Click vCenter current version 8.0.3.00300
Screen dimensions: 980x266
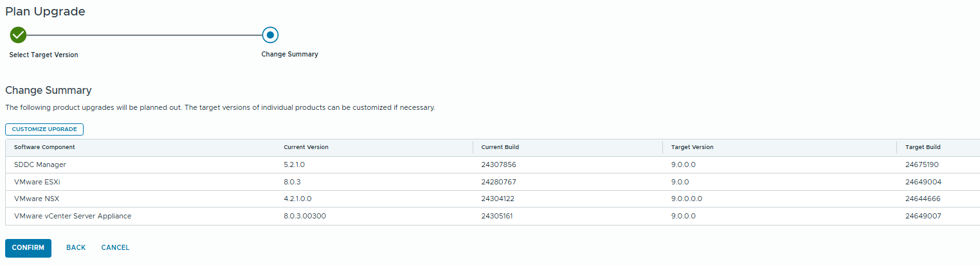(305, 217)
